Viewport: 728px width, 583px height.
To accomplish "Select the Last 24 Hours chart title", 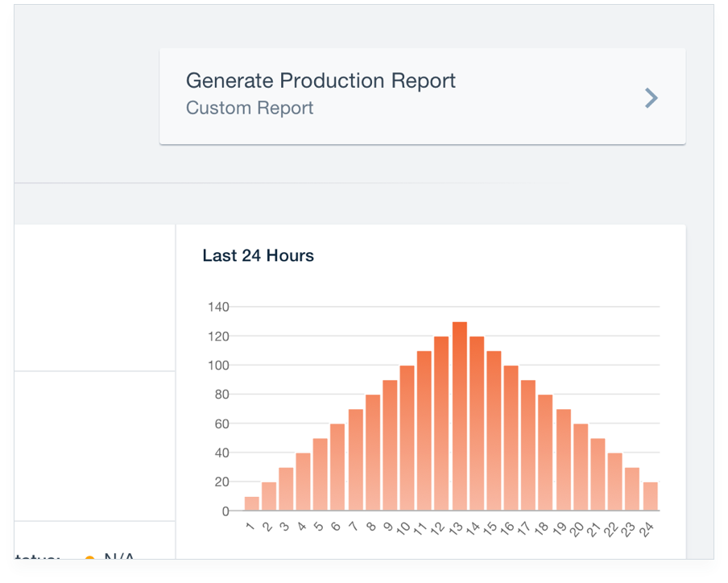I will pyautogui.click(x=258, y=256).
